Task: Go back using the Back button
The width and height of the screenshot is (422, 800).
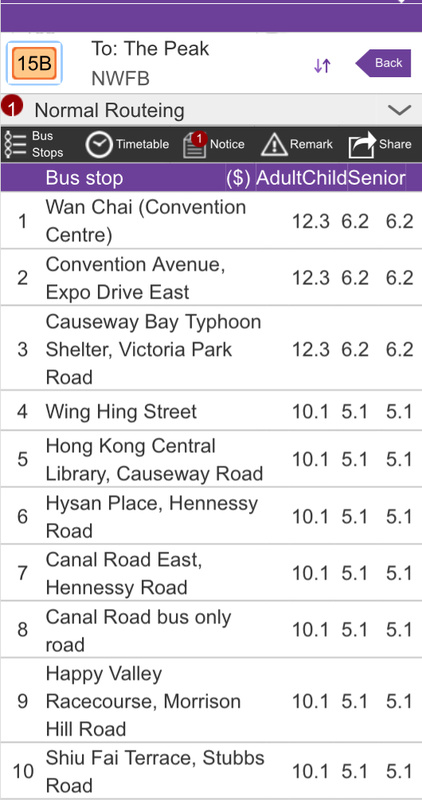Action: click(383, 63)
